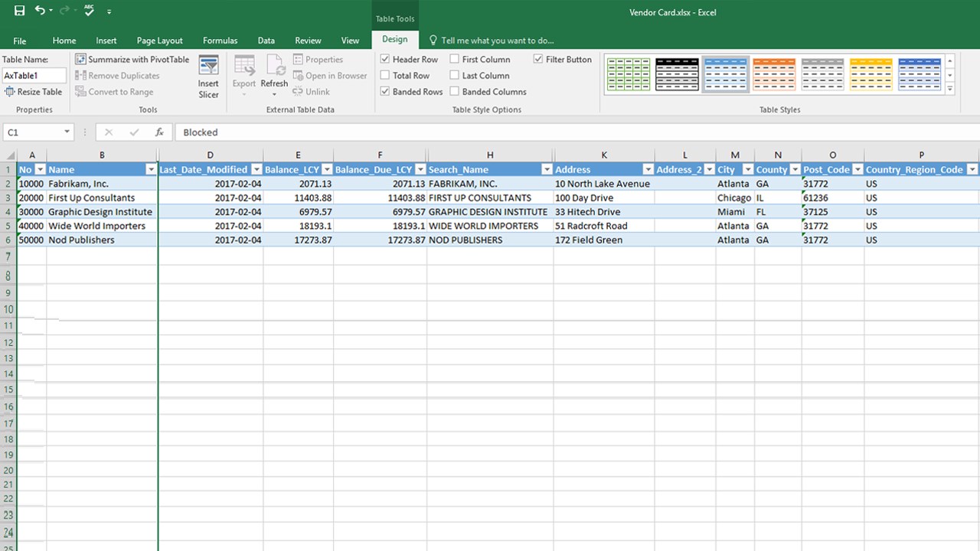The height and width of the screenshot is (551, 980).
Task: Select the black table style
Action: (x=677, y=73)
